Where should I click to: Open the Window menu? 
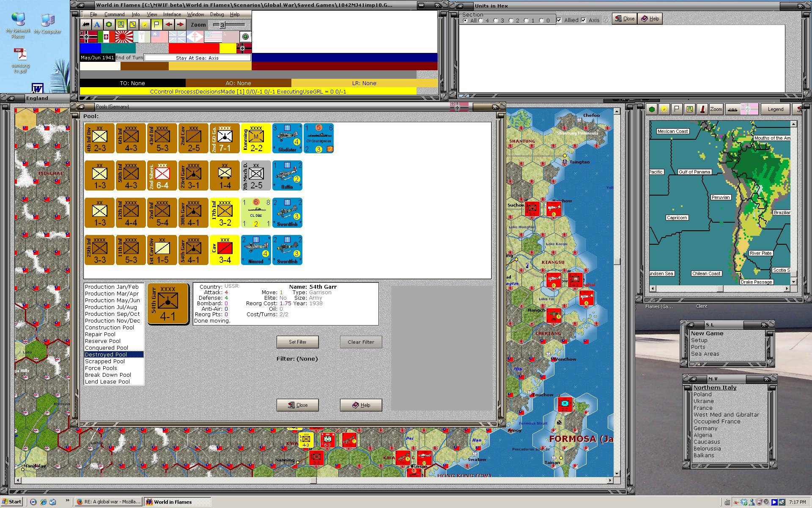coord(196,14)
